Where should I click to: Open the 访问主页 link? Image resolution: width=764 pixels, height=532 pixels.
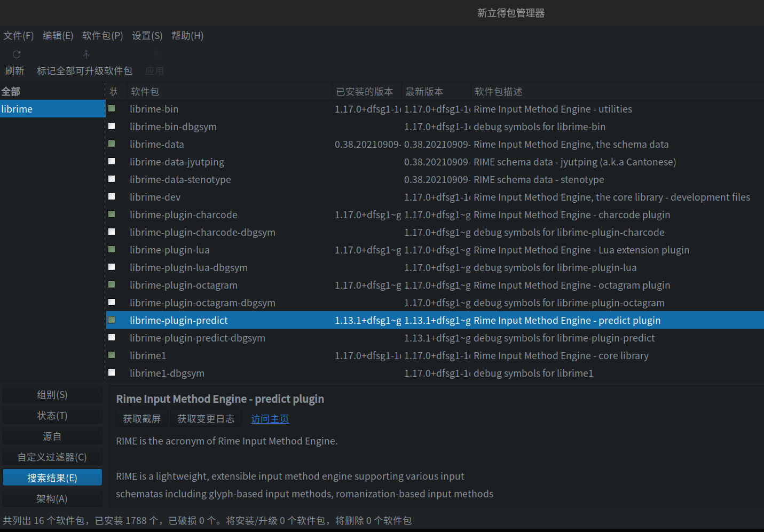coord(270,419)
